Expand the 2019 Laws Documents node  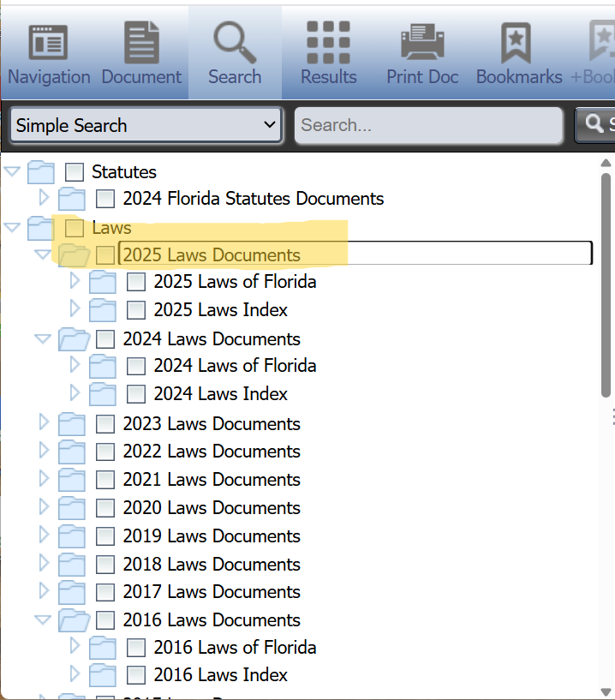pos(44,535)
